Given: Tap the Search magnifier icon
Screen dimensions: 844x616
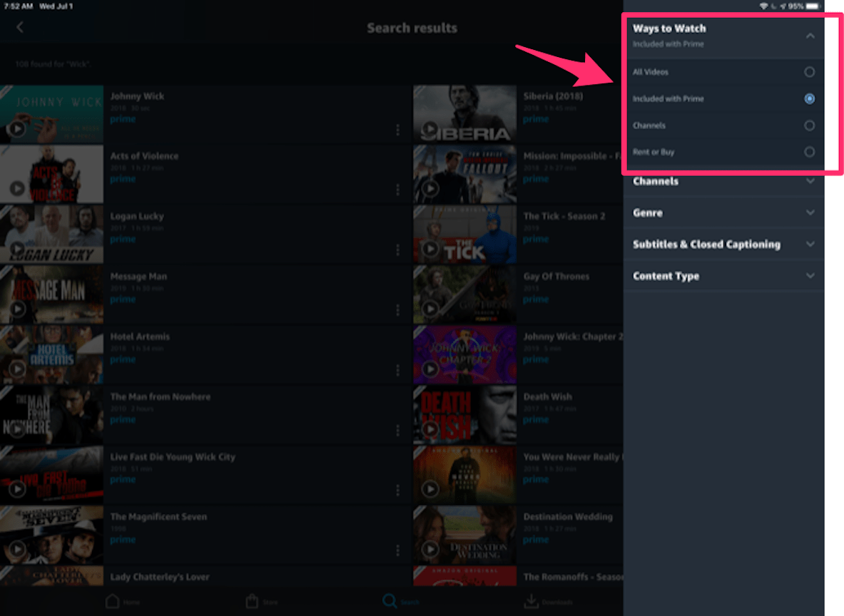Looking at the screenshot, I should pos(390,601).
